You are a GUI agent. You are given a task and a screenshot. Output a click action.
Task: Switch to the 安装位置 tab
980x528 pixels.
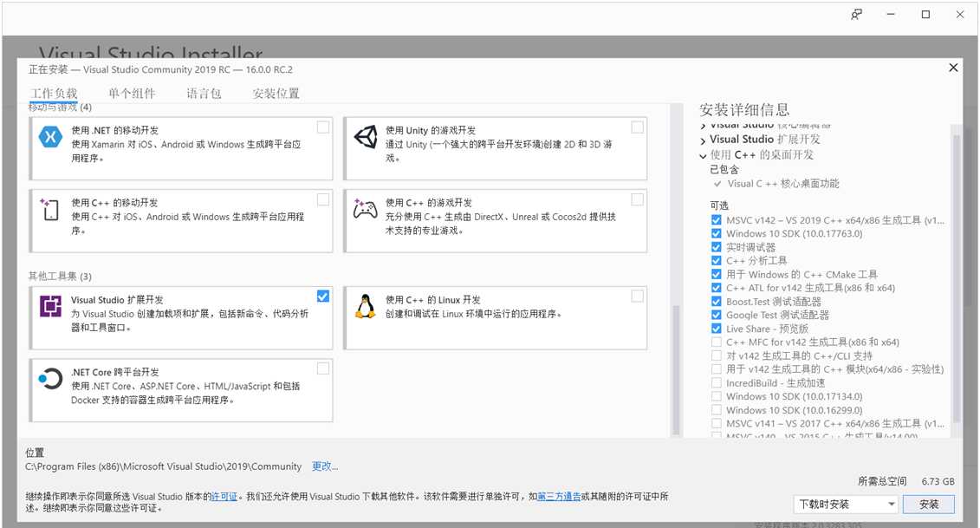276,94
